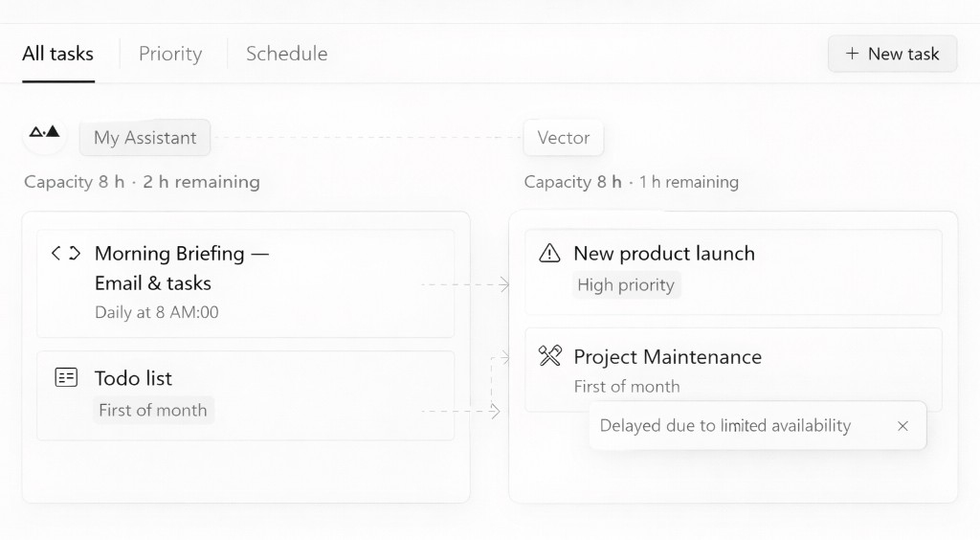Click the warning triangle on New product launch
This screenshot has width=980, height=540.
pos(549,254)
